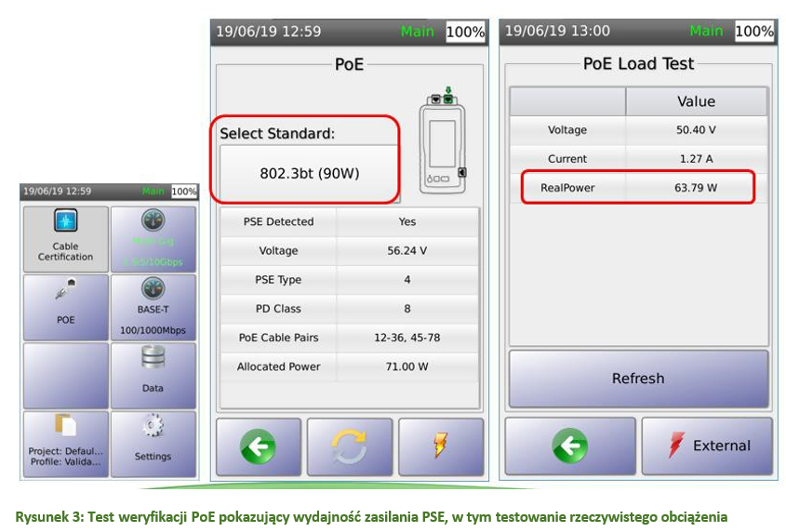Select the Current row label in Load Test
This screenshot has height=532, width=786.
pos(566,159)
